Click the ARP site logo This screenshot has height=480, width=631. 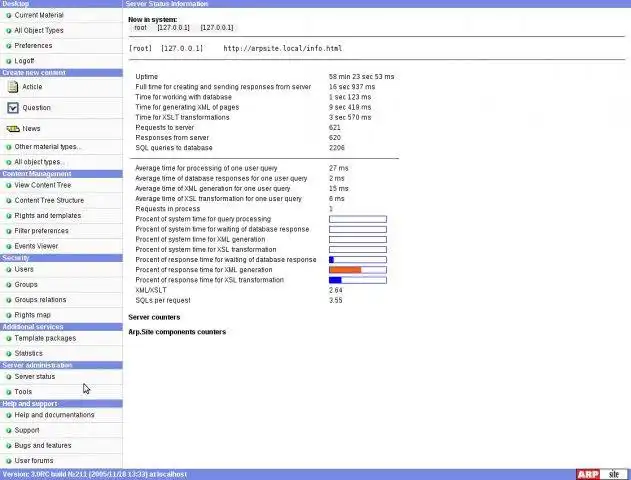click(x=602, y=474)
